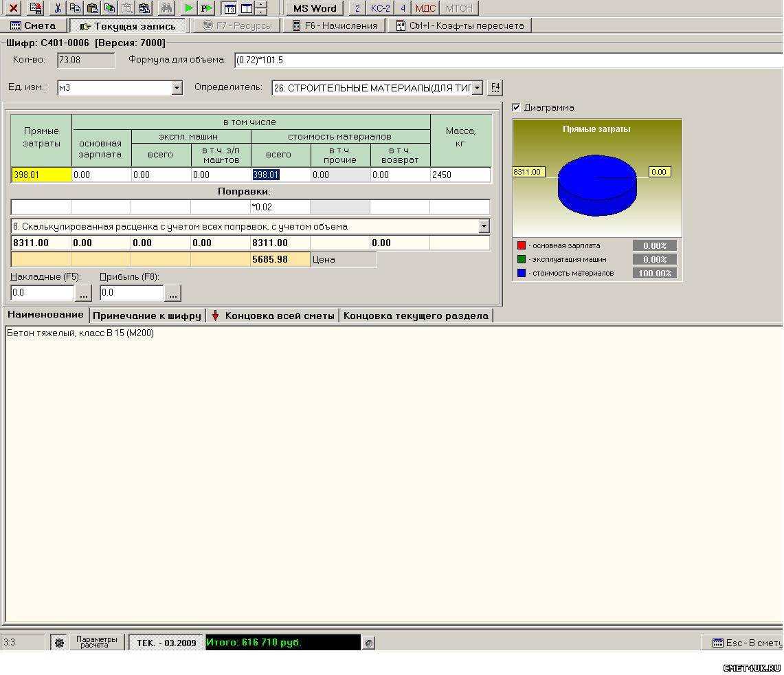Image resolution: width=784 pixels, height=675 pixels.
Task: Toggle the КС-2 toolbar button
Action: click(380, 8)
